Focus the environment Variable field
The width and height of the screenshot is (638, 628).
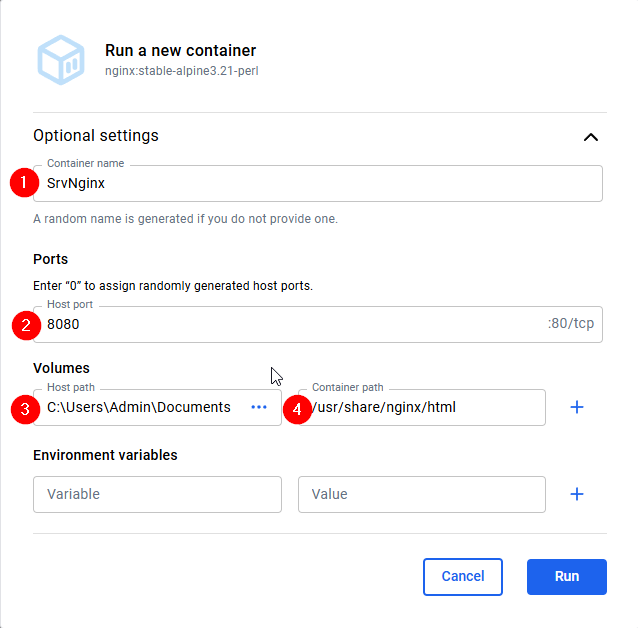[x=157, y=494]
